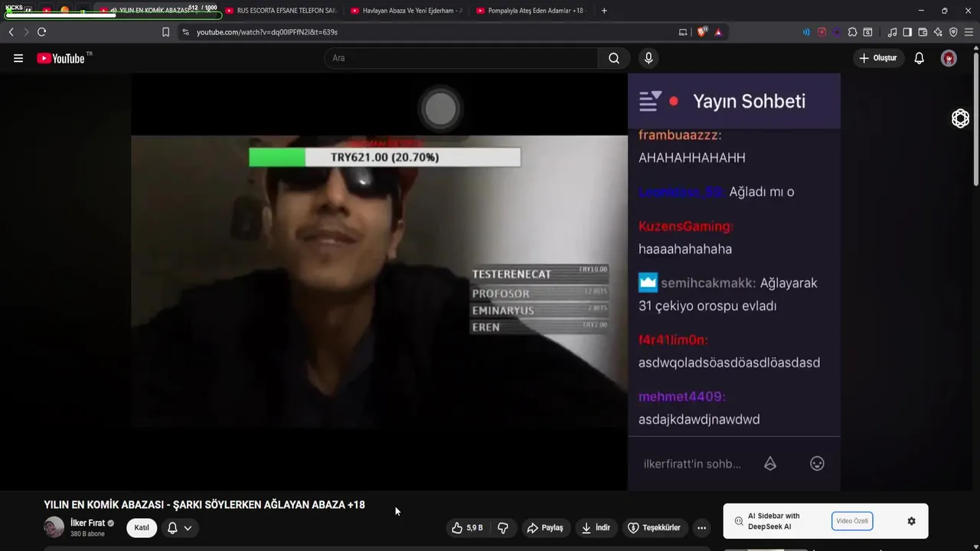Open the browser extensions puzzle icon
The width and height of the screenshot is (980, 551).
click(852, 32)
